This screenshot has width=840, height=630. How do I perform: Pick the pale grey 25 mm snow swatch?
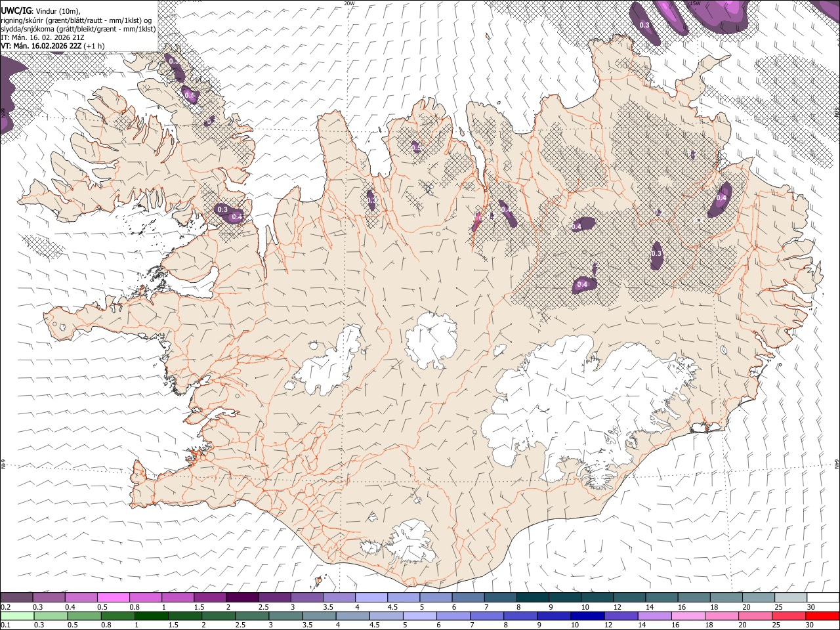tap(791, 597)
